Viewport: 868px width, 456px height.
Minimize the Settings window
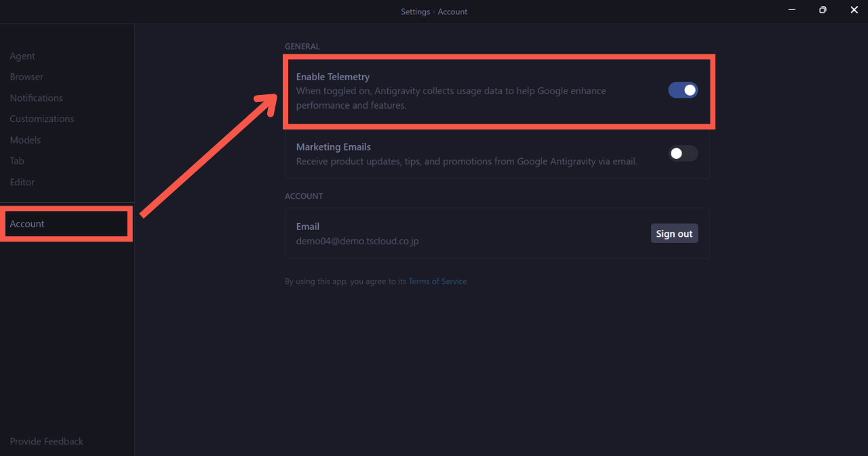coord(791,10)
